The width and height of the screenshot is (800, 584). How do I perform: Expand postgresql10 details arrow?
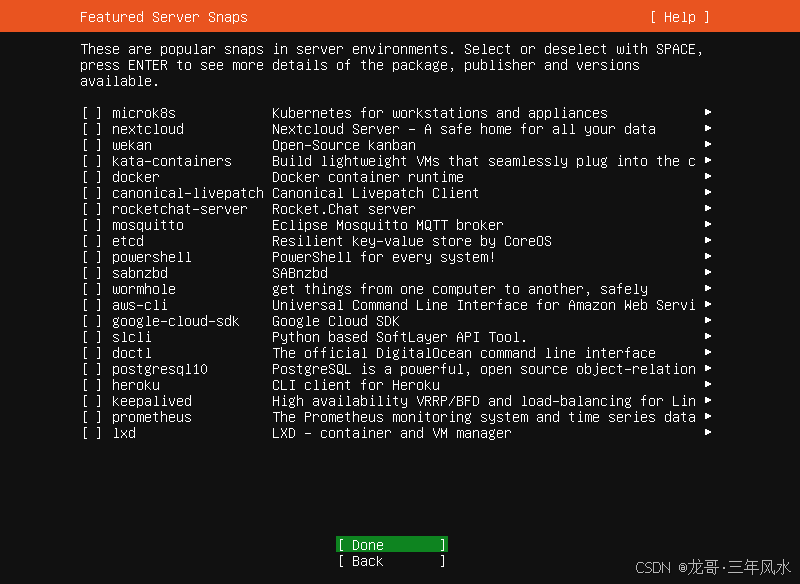pos(708,368)
